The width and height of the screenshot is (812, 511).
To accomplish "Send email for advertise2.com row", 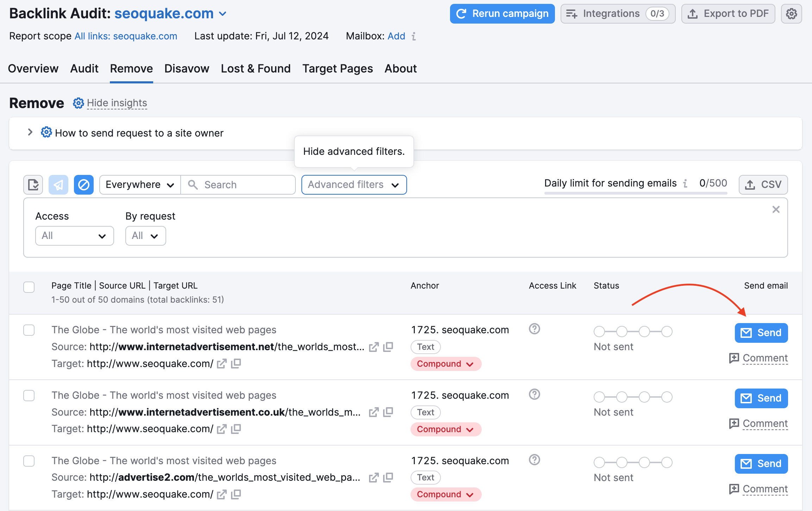I will point(761,464).
